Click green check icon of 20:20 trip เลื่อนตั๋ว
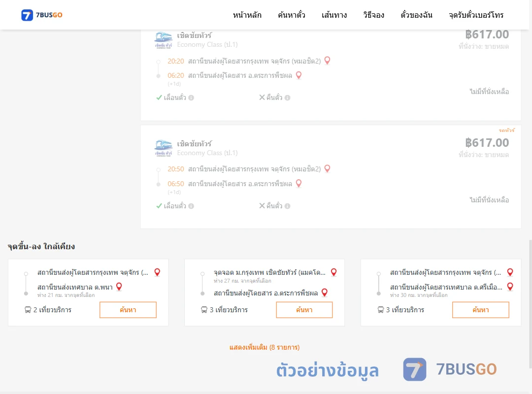Image resolution: width=532 pixels, height=394 pixels. [x=159, y=98]
